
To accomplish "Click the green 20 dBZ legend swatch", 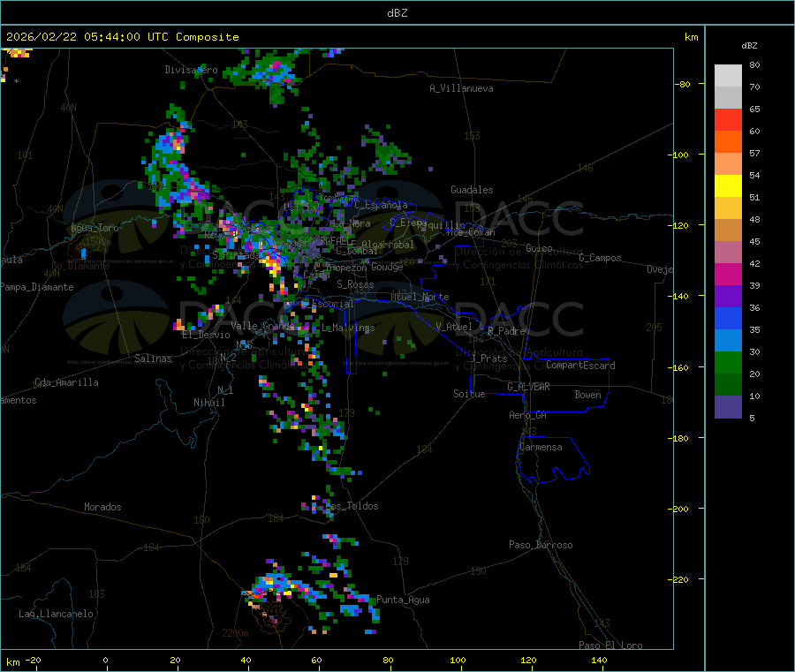I will [x=728, y=362].
